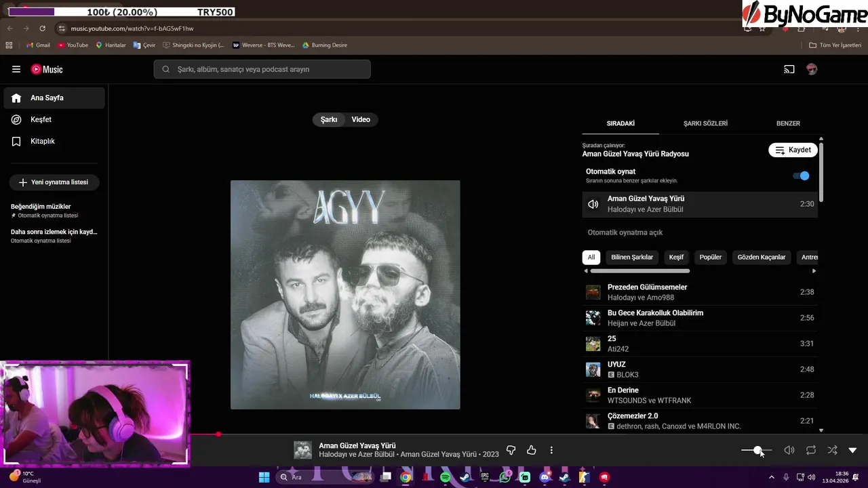Screen dimensions: 868x488
Task: Open the Chrome apps grid icon
Action: tap(9, 45)
